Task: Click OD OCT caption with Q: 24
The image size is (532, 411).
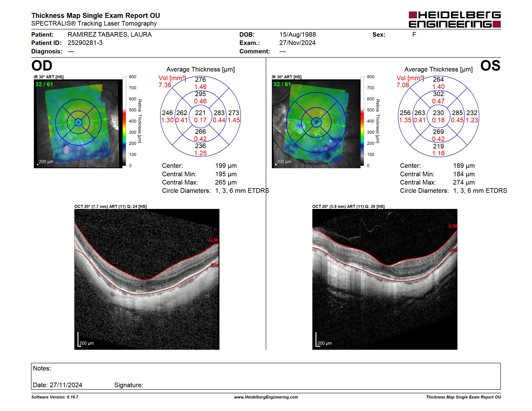Action: [111, 207]
